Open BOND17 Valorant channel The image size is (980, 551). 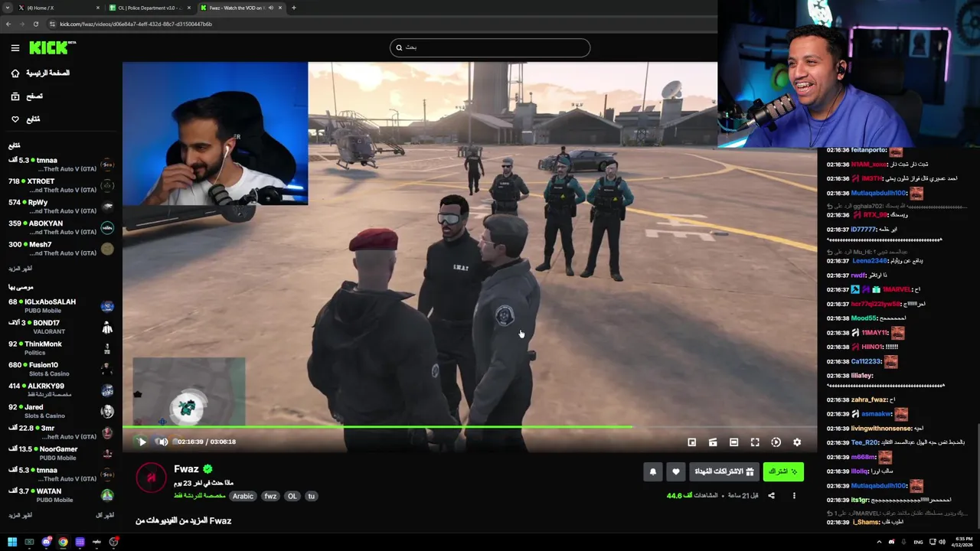[61, 327]
